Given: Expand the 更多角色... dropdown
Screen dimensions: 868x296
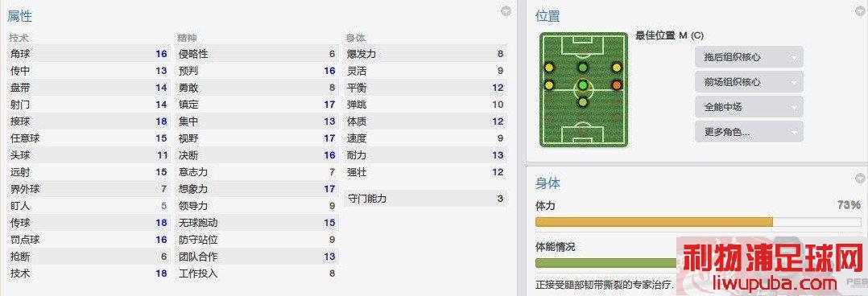Looking at the screenshot, I should [x=749, y=132].
